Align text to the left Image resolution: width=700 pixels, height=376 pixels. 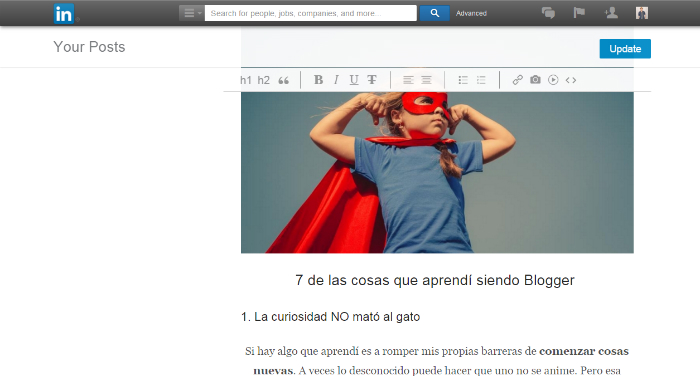[408, 80]
